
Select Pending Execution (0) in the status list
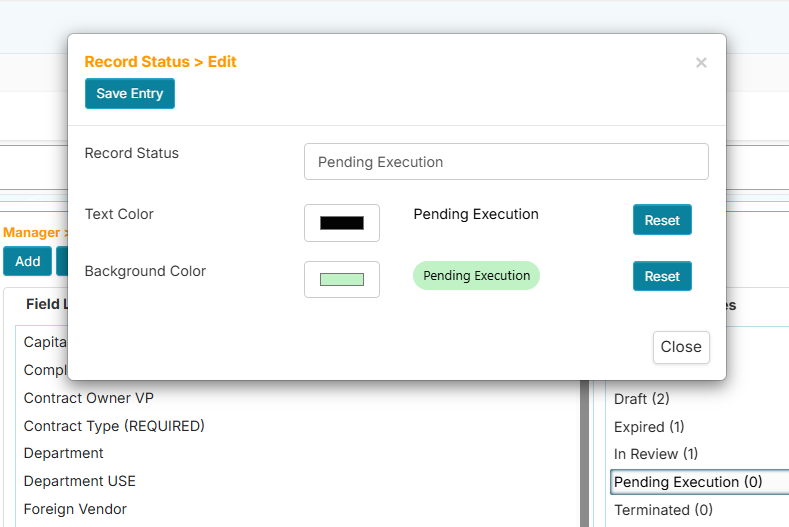click(x=688, y=482)
